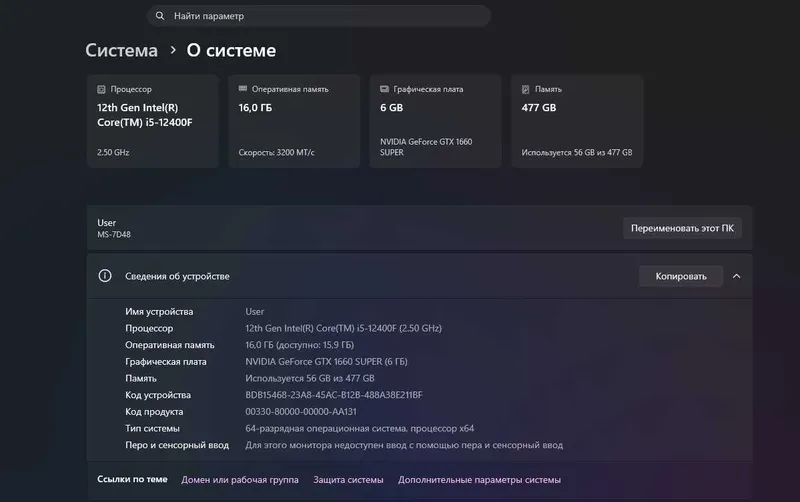Click 'Перо и сенсорный ввод' label
This screenshot has height=502, width=800.
(177, 445)
